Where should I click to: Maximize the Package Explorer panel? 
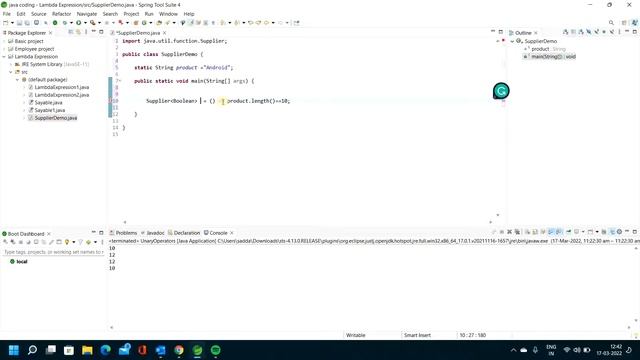click(101, 31)
